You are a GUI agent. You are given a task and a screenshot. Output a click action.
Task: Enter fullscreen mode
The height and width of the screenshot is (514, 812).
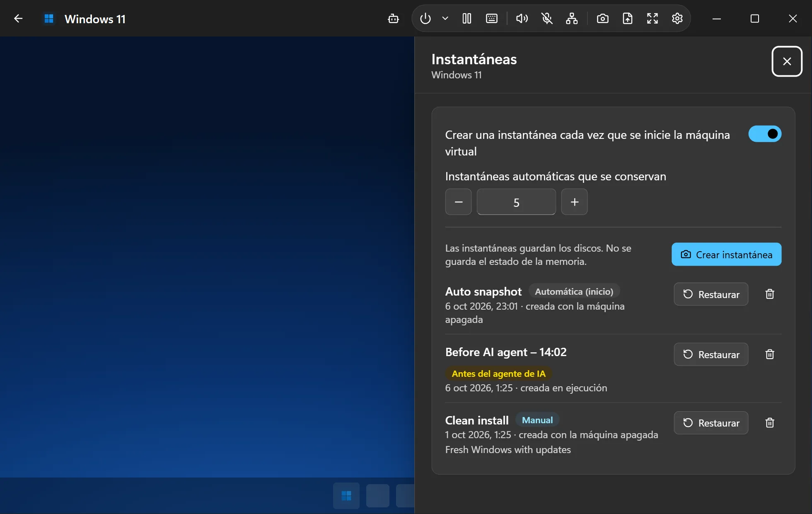click(652, 19)
